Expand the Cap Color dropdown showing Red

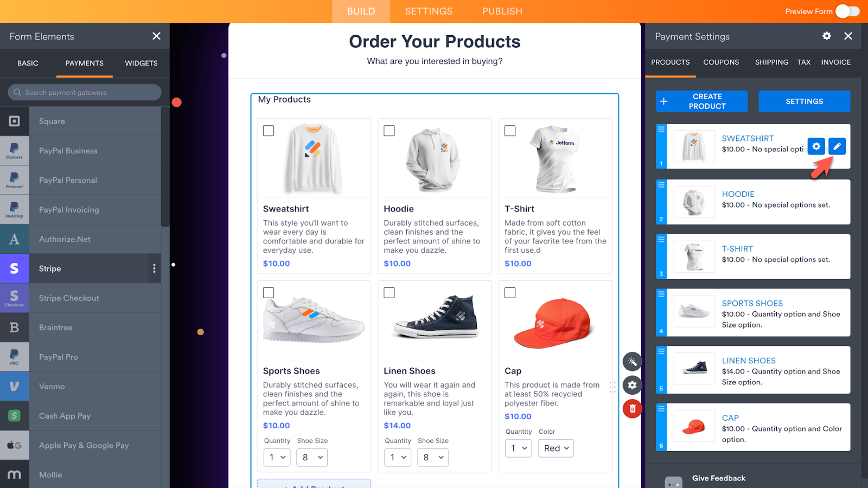556,448
